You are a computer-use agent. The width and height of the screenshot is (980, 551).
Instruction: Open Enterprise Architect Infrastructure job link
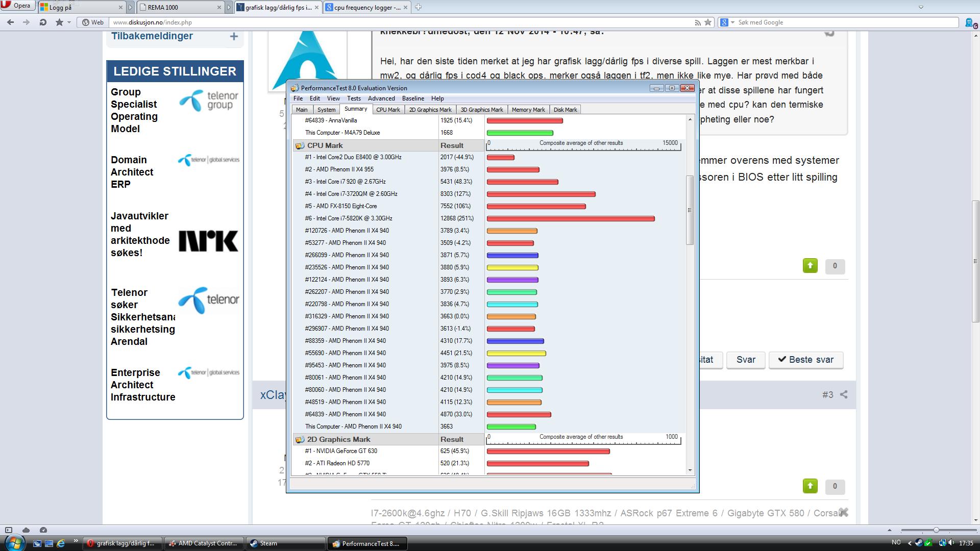tap(143, 385)
